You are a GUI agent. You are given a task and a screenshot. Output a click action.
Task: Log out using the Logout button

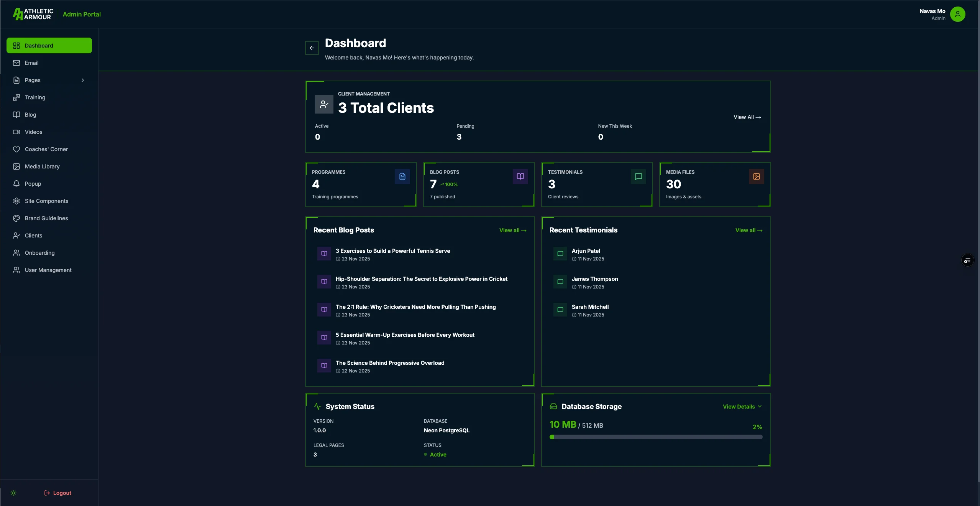[58, 493]
